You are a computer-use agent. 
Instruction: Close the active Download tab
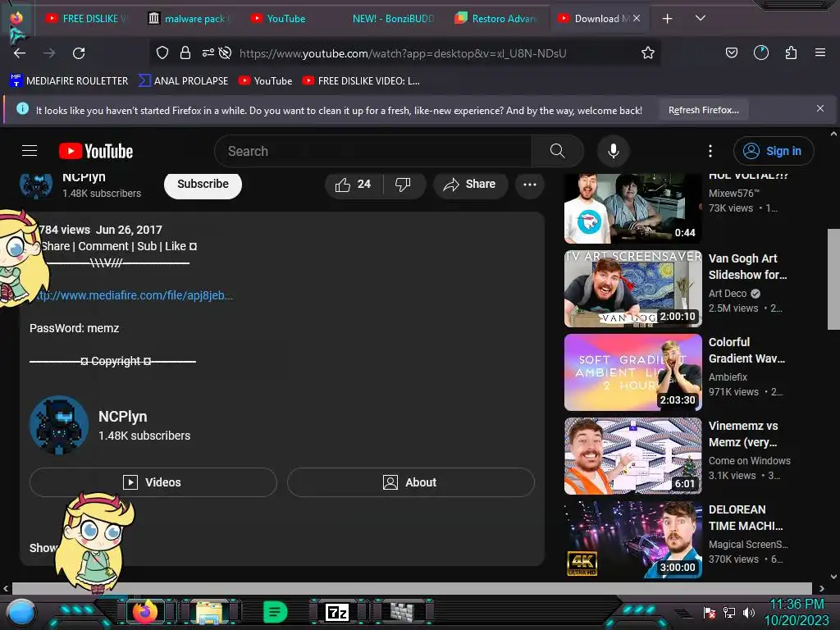(637, 18)
